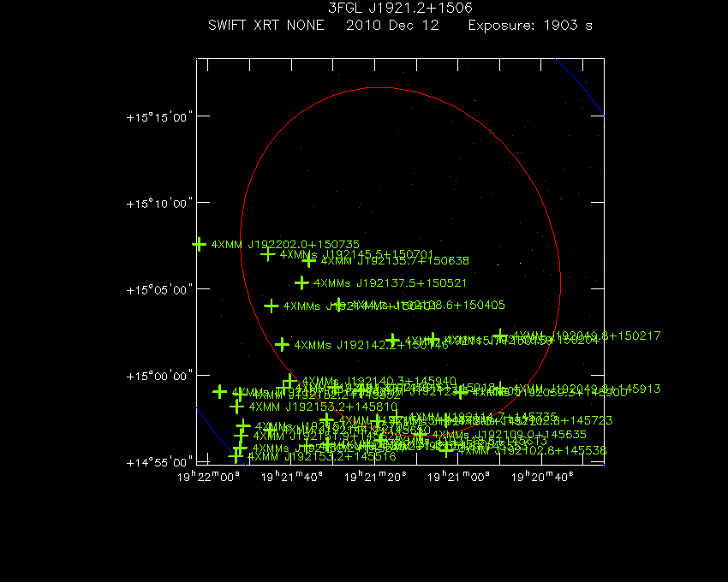Select source label 4XMMs J192142.2+150146

(x=371, y=345)
